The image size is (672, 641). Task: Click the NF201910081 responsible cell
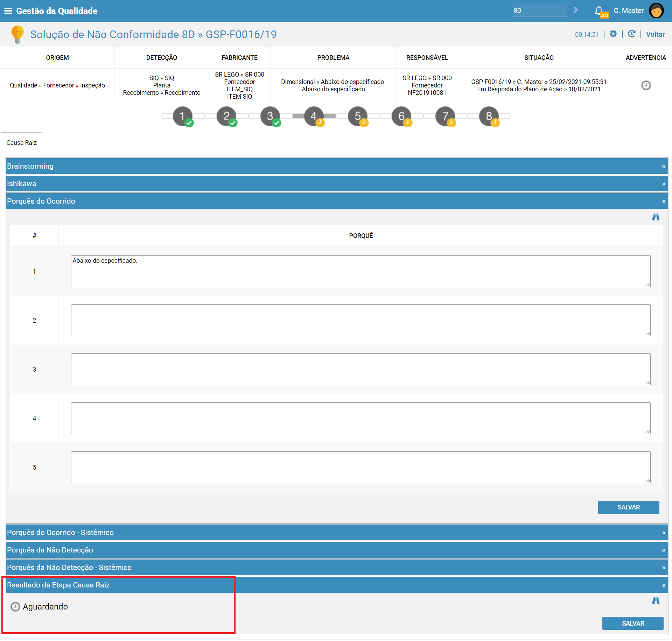click(x=427, y=85)
